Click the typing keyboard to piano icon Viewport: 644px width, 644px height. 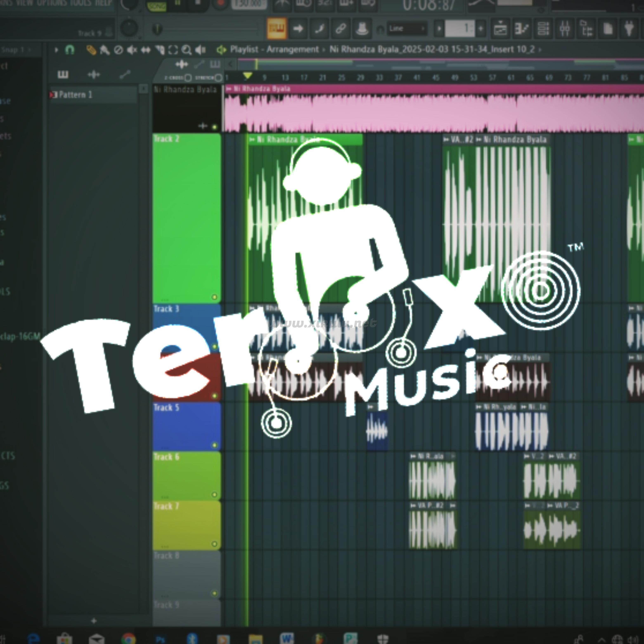pos(277,29)
